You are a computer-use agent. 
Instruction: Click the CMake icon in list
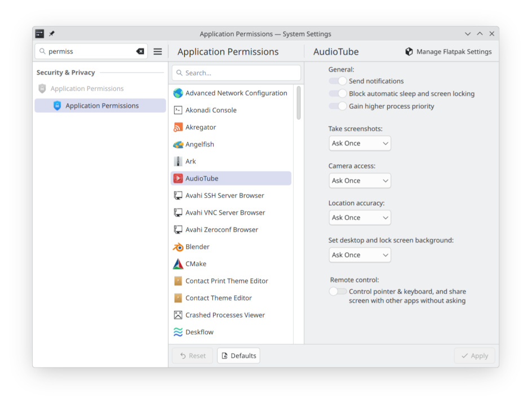click(x=178, y=264)
